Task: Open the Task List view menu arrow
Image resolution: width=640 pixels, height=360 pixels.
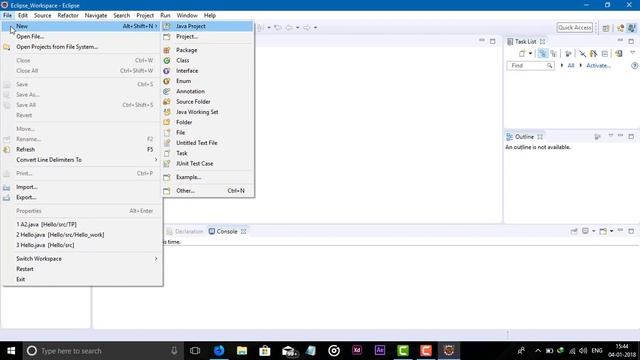Action: pyautogui.click(x=632, y=53)
